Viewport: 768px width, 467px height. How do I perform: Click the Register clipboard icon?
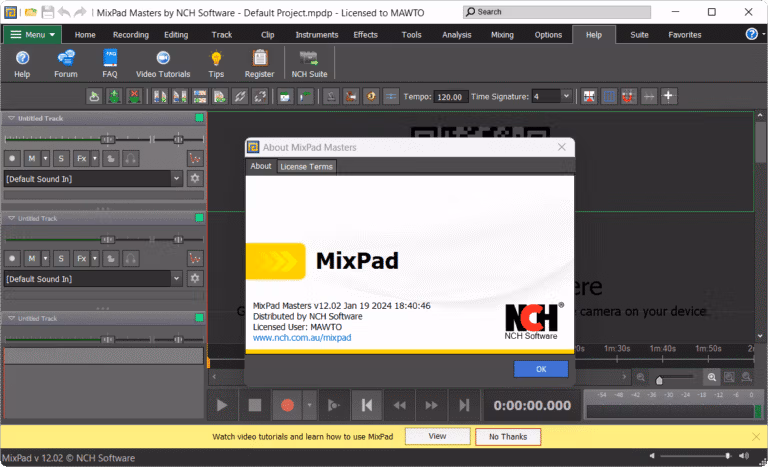point(260,64)
